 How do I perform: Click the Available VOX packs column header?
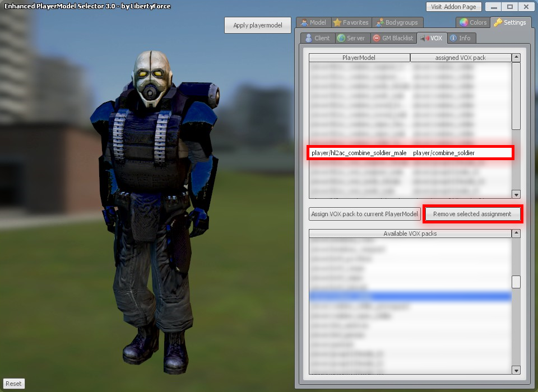click(x=410, y=234)
